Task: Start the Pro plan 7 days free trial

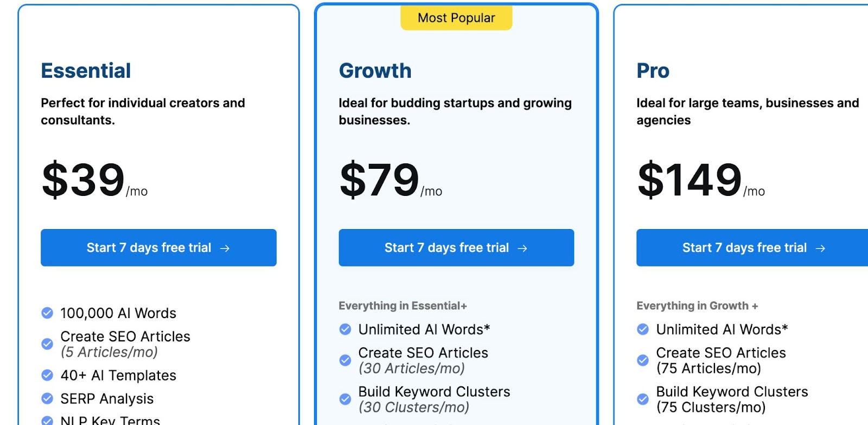Action: 753,248
